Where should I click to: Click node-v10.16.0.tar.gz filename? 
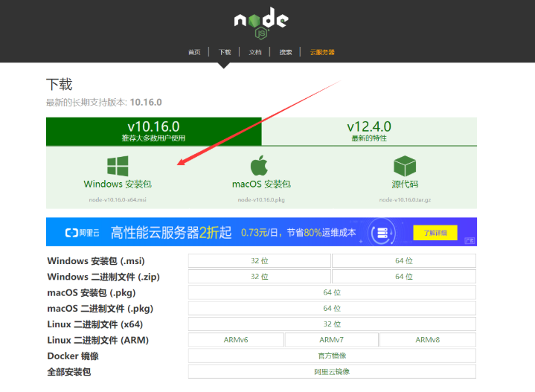pos(405,199)
